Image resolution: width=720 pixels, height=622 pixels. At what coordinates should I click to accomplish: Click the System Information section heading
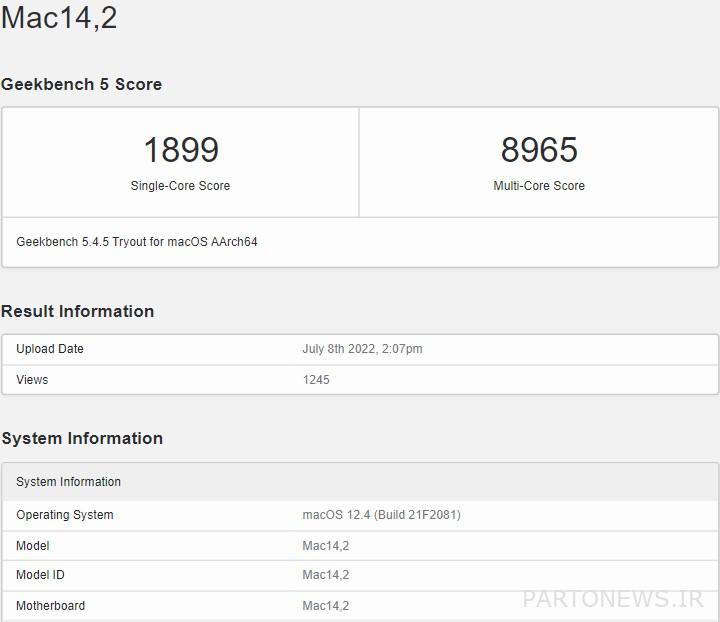click(x=82, y=438)
